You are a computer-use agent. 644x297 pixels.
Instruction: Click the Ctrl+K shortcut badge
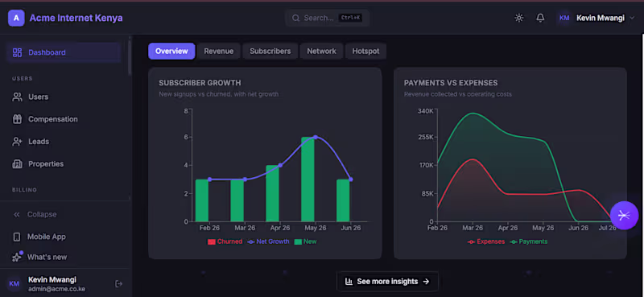[x=350, y=18]
